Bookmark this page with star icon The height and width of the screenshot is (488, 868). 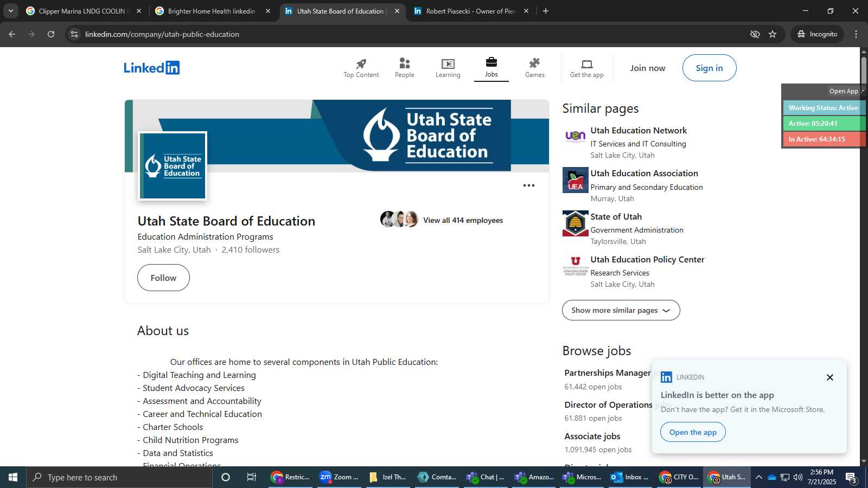click(x=773, y=34)
